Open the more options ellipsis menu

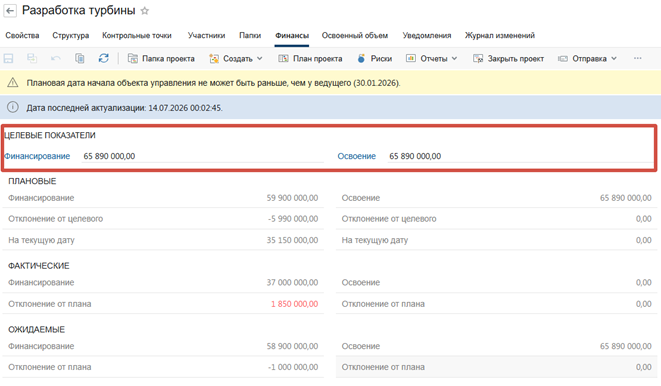[637, 58]
